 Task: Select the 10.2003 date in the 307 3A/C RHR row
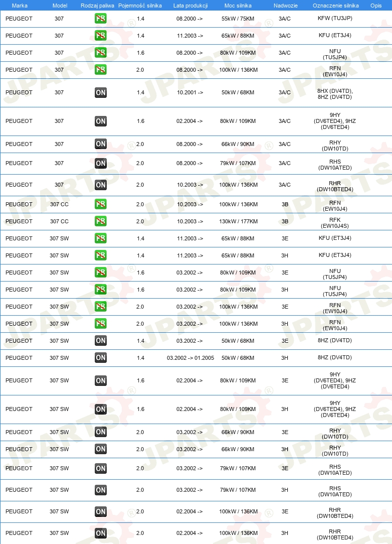click(190, 185)
